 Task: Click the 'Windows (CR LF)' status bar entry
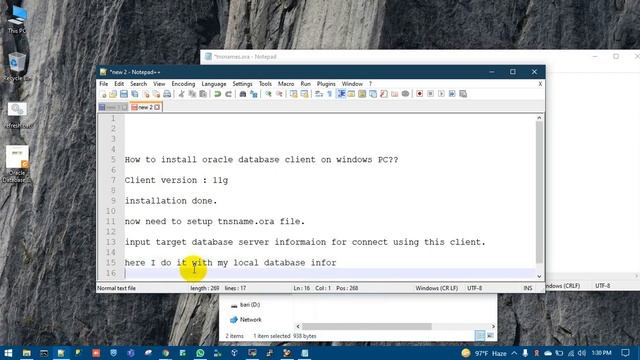(436, 288)
